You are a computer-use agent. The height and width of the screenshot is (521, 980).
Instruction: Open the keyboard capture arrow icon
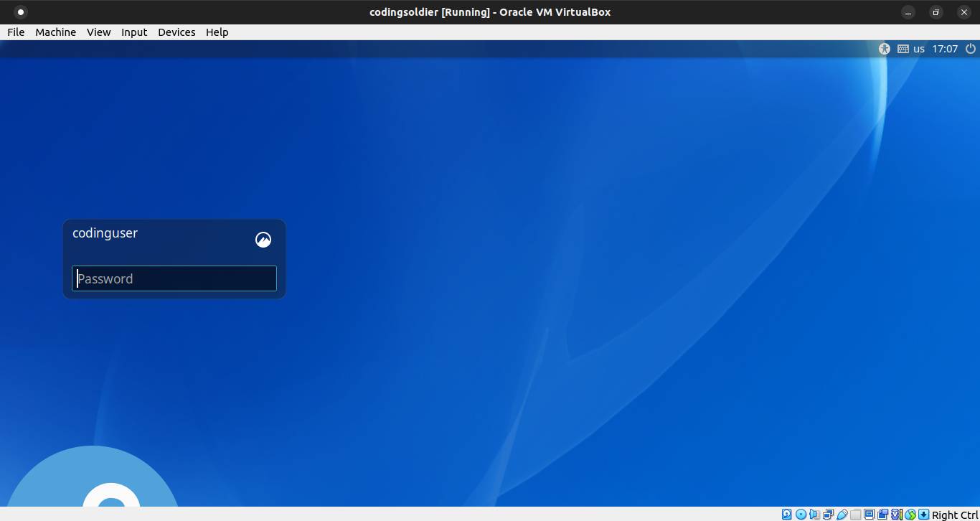pyautogui.click(x=924, y=514)
